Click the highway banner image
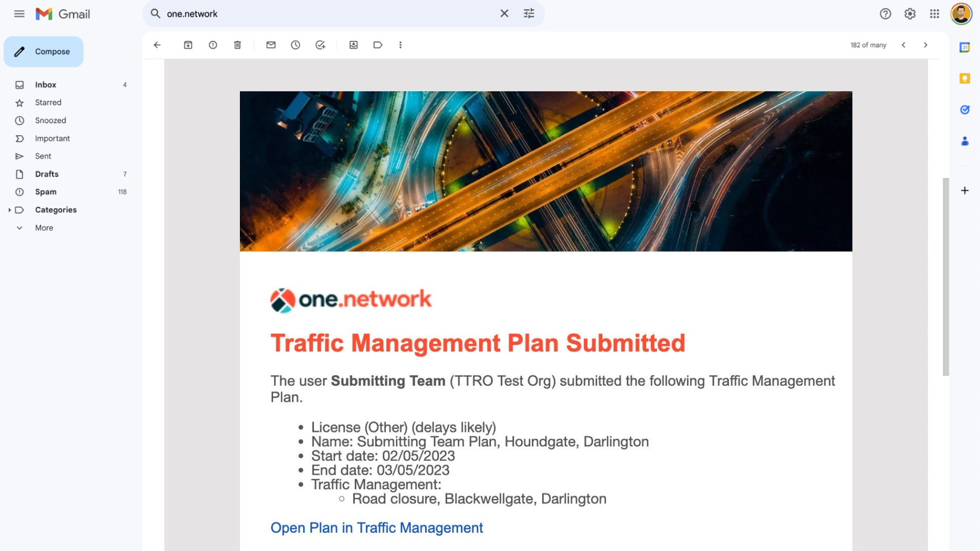The height and width of the screenshot is (551, 980). (546, 171)
